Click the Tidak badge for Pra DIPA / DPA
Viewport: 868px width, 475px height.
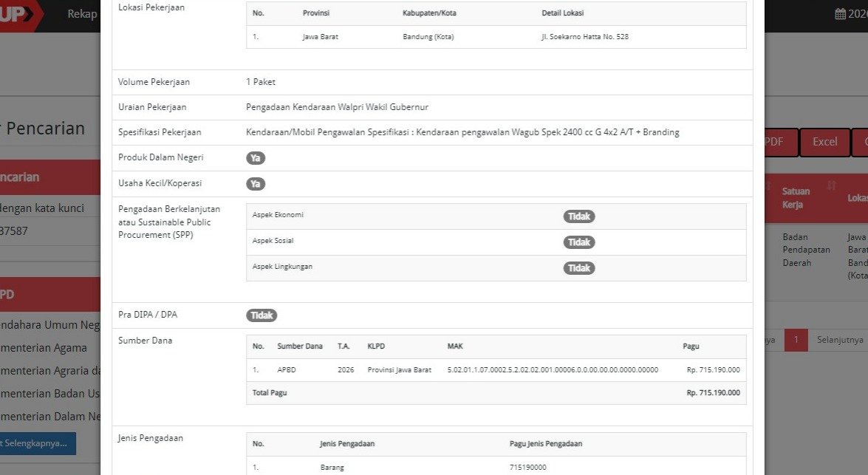pos(262,315)
